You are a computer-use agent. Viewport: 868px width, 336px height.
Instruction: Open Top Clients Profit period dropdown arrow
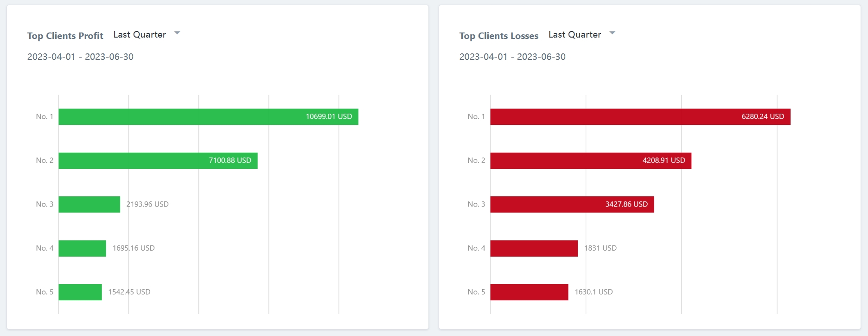pos(177,33)
